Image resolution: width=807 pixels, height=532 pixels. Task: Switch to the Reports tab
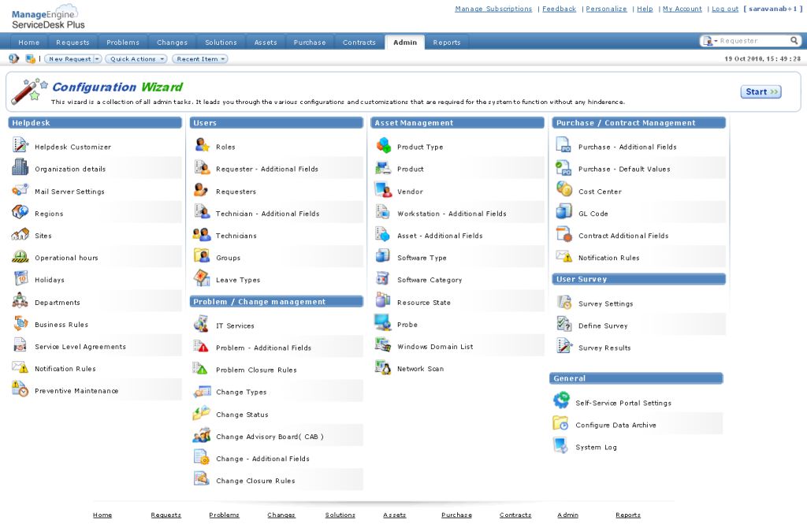[x=447, y=43]
